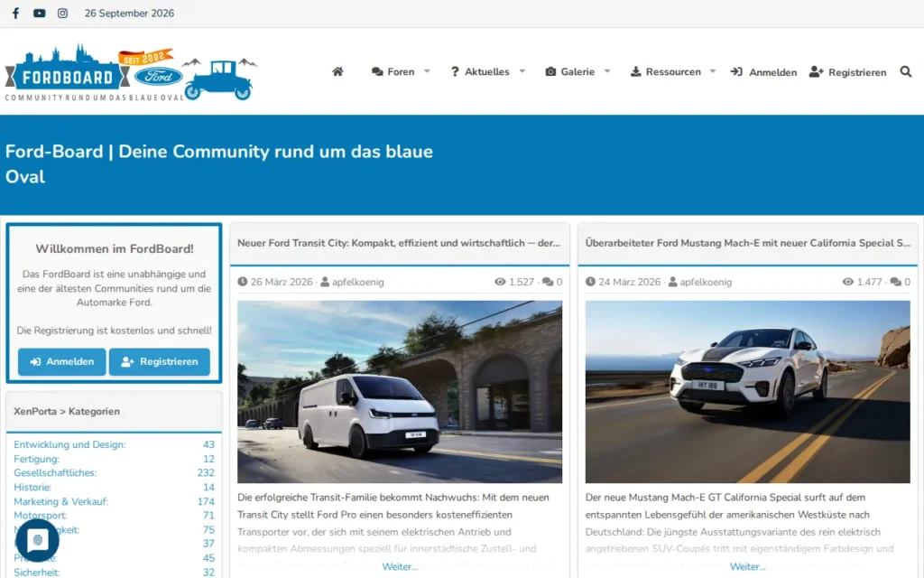Open category Fertigung

(36, 459)
